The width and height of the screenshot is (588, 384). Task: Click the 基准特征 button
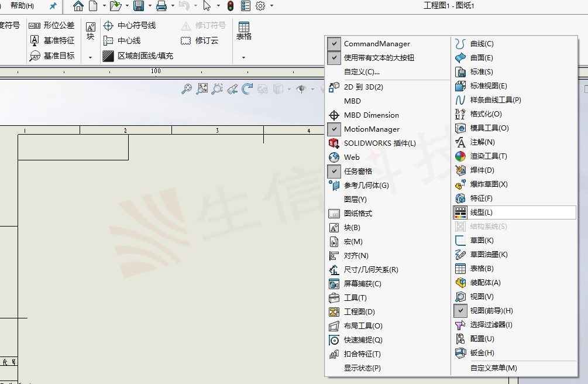[51, 40]
